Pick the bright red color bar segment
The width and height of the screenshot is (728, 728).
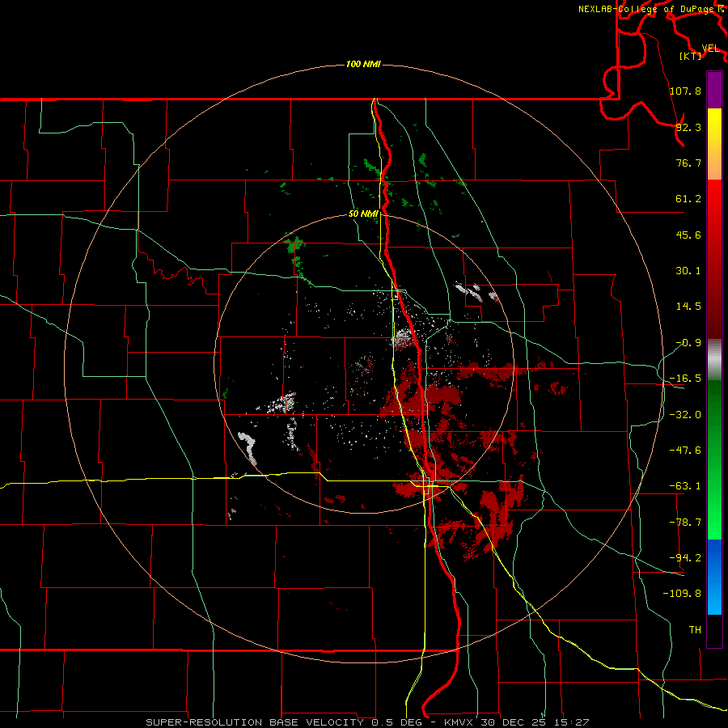click(x=714, y=259)
